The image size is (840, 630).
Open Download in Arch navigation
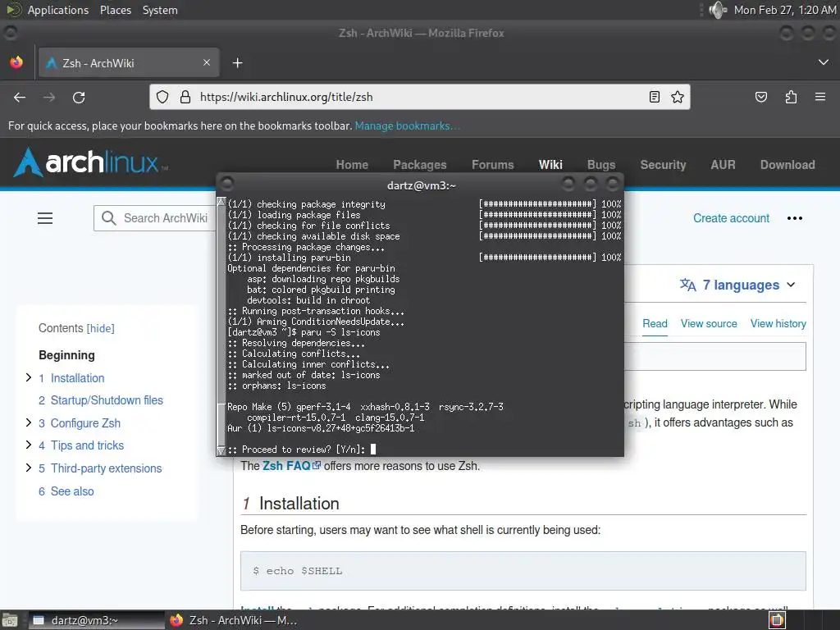[787, 165]
